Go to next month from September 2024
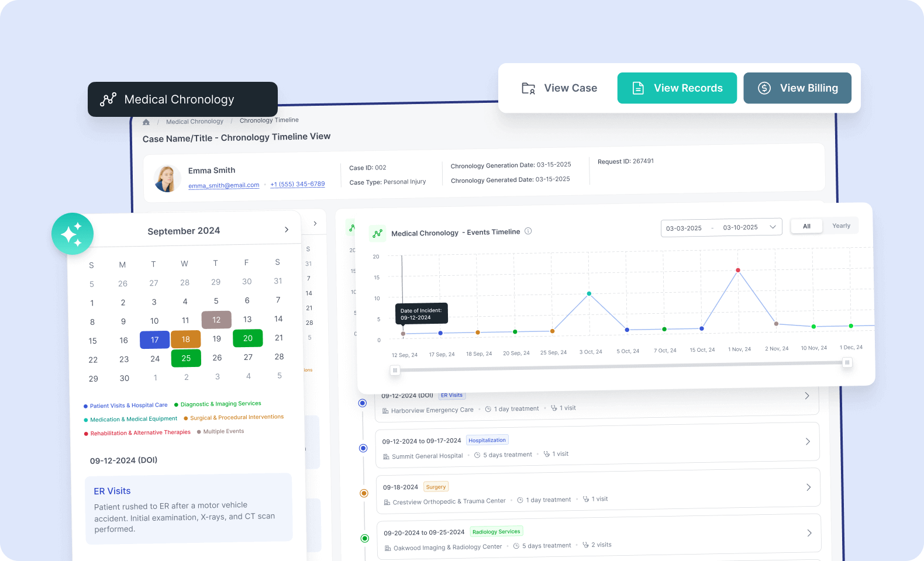The image size is (924, 561). click(287, 230)
